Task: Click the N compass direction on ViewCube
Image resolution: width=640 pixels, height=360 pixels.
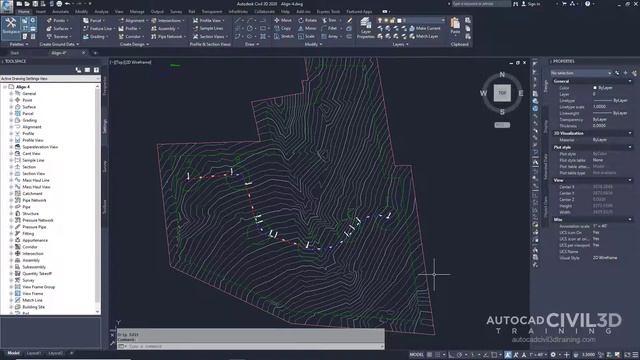Action: pos(502,75)
